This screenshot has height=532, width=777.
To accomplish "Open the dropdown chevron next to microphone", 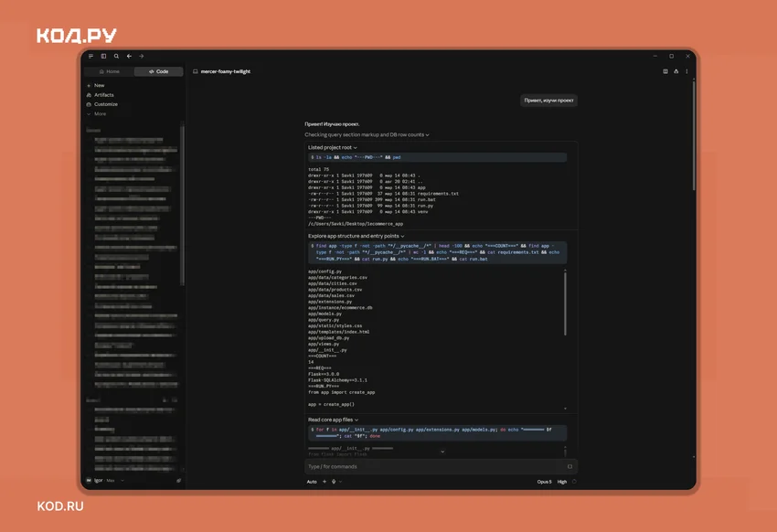I will tap(340, 482).
